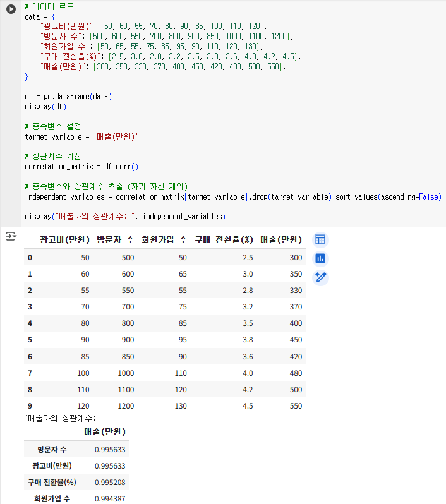Click the 방문자 수 value 1000
The width and height of the screenshot is (446, 504).
[x=126, y=373]
